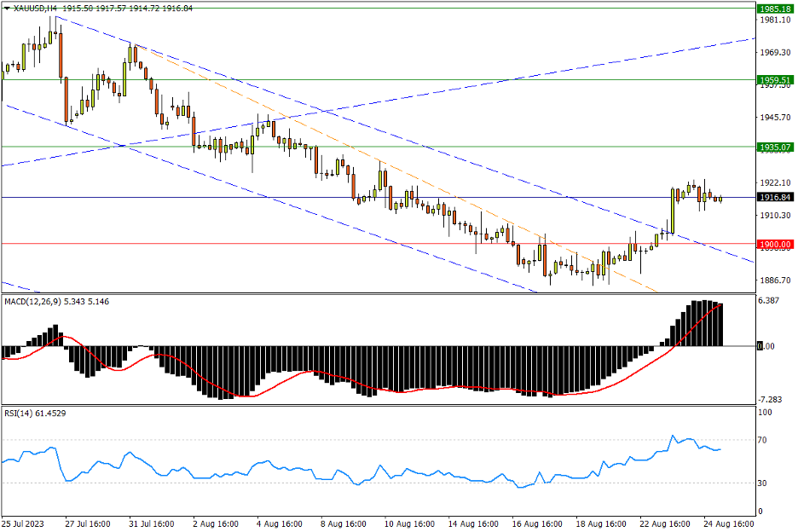Click the latest candle at the chart's right edge
798x532 pixels.
[x=720, y=199]
